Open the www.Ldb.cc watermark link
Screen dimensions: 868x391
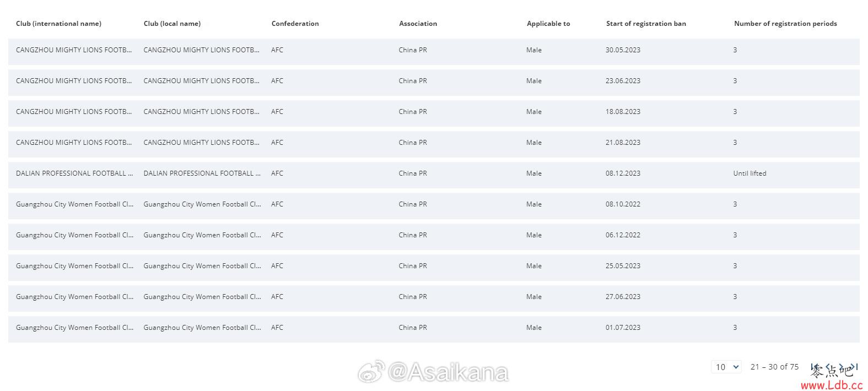pos(832,385)
